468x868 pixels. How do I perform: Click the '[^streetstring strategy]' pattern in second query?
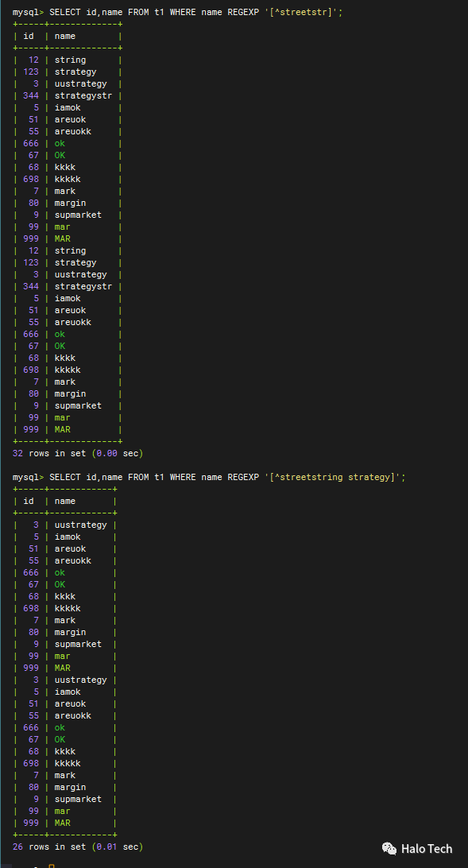pyautogui.click(x=332, y=477)
